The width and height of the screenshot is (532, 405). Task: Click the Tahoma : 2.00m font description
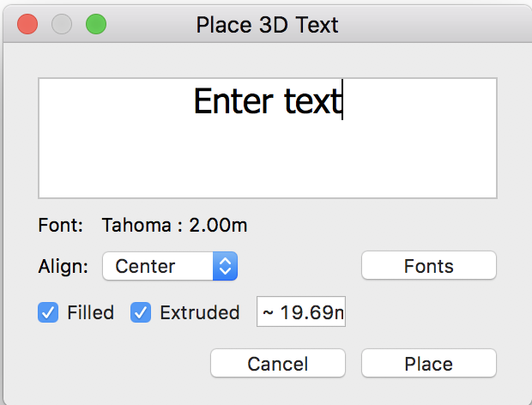pos(174,226)
